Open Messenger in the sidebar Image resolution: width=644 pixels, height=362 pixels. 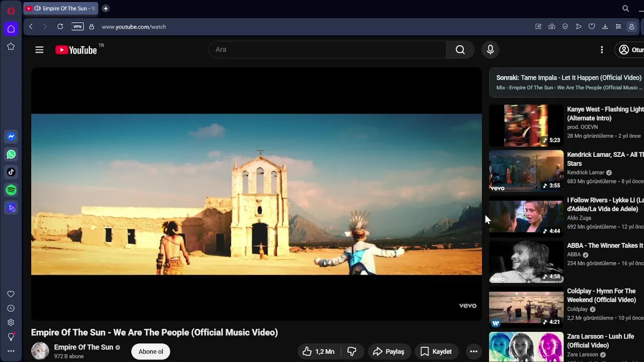coord(11,136)
